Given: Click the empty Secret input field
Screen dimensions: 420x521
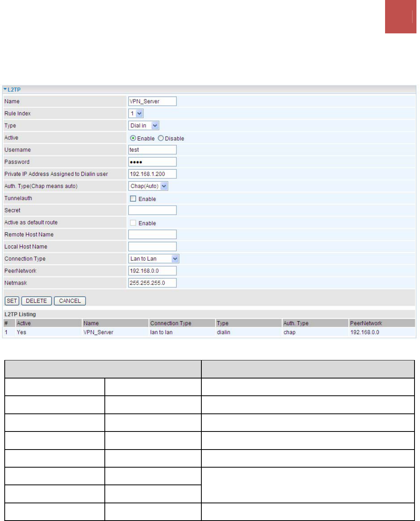Looking at the screenshot, I should point(152,210).
